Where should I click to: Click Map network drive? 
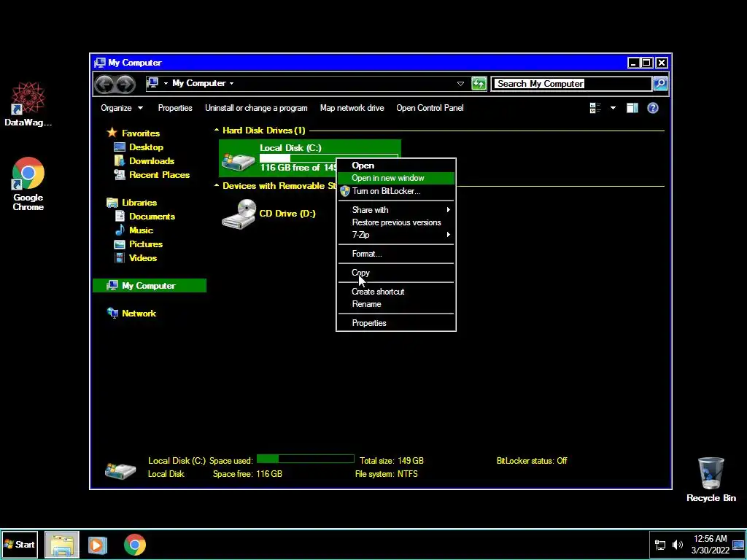tap(352, 108)
